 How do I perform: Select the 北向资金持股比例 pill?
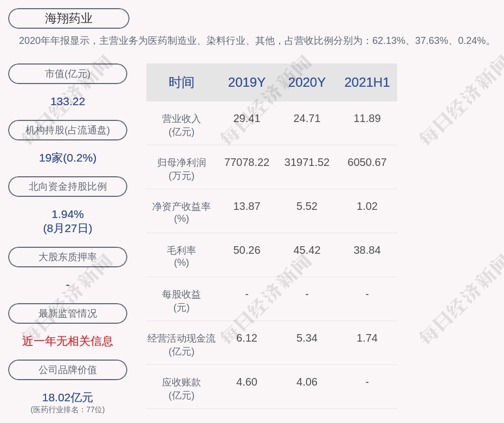tap(68, 186)
